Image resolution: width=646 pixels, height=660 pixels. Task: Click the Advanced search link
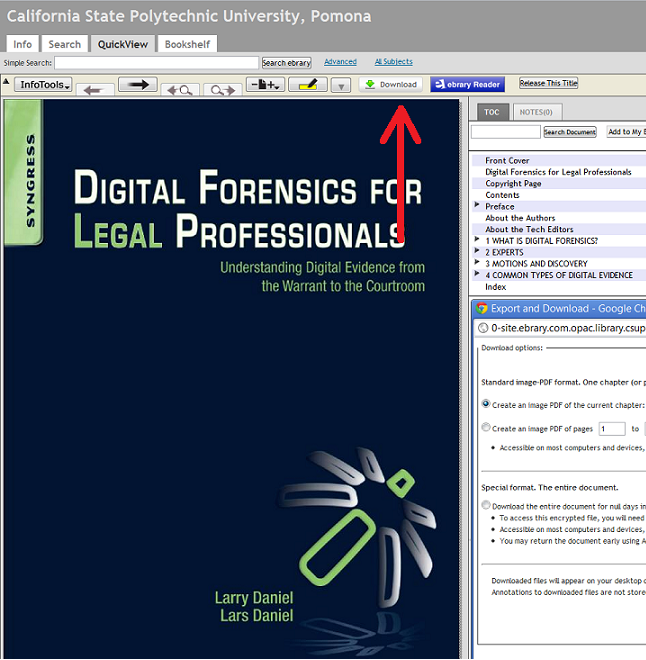tap(340, 62)
